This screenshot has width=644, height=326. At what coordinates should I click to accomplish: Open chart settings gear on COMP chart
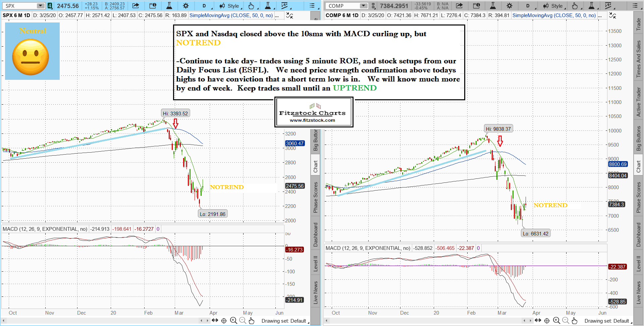click(509, 6)
